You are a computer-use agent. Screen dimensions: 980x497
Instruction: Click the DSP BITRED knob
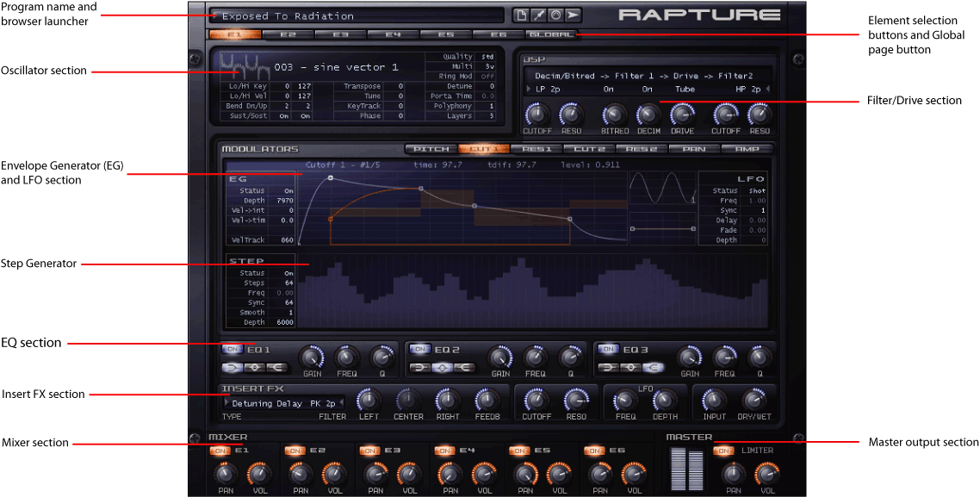614,114
